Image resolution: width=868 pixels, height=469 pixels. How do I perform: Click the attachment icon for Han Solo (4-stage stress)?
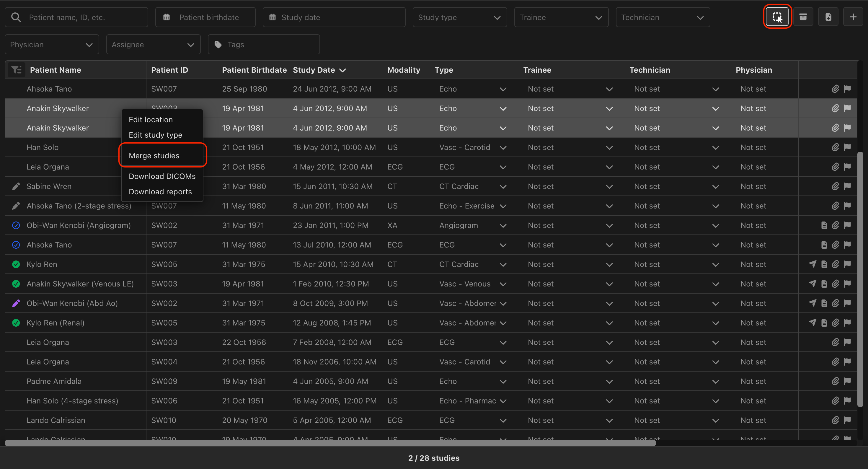[x=835, y=400]
